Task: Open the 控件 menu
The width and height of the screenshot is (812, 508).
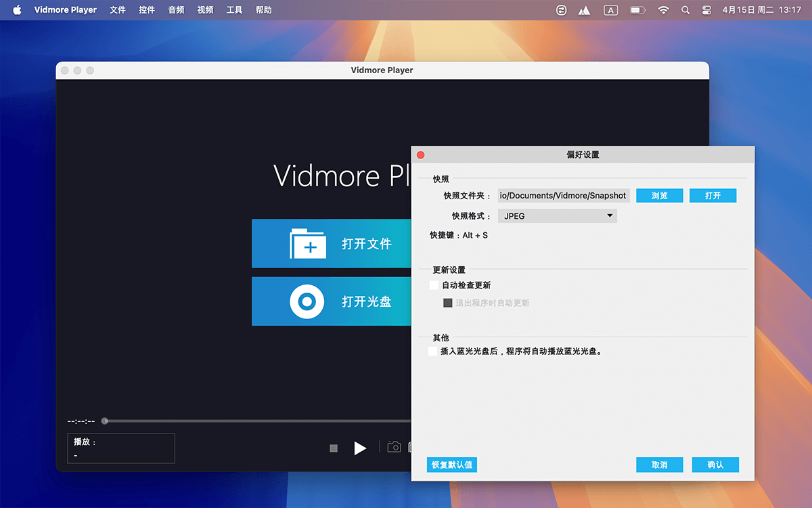Action: [147, 10]
